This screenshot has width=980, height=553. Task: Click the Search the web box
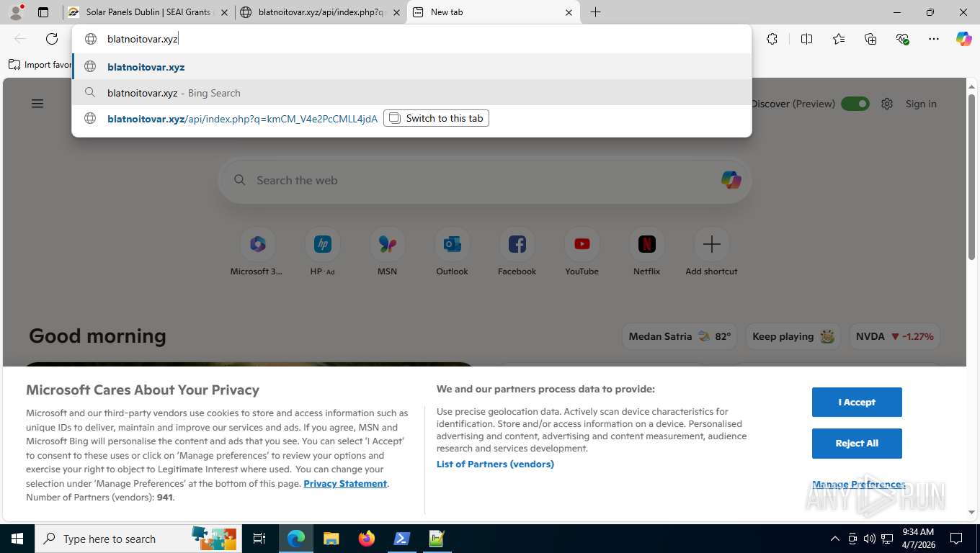pos(484,180)
